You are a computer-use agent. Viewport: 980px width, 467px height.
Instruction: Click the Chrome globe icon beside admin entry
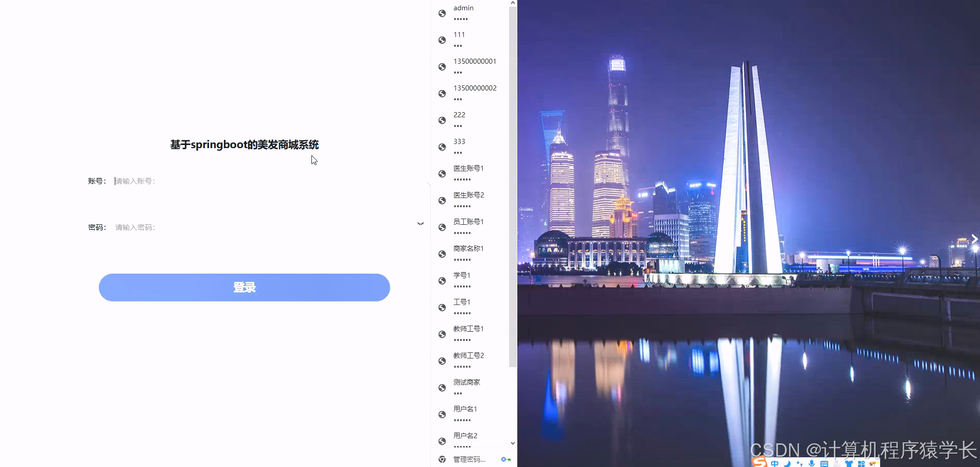pos(442,13)
